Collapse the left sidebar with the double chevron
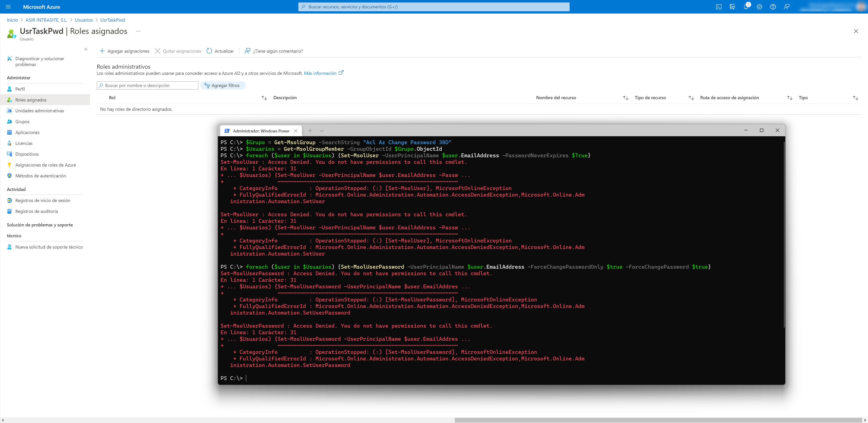Screen dimensions: 868x423 point(86,49)
